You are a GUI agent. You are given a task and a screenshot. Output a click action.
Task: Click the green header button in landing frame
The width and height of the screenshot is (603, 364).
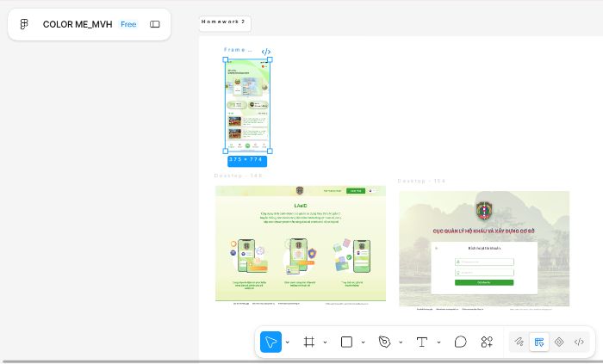pyautogui.click(x=355, y=191)
